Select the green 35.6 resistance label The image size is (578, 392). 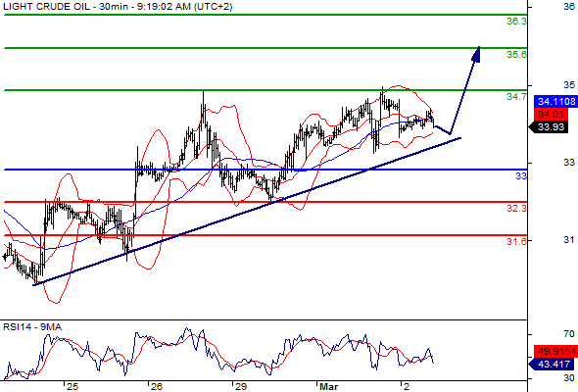click(x=516, y=55)
